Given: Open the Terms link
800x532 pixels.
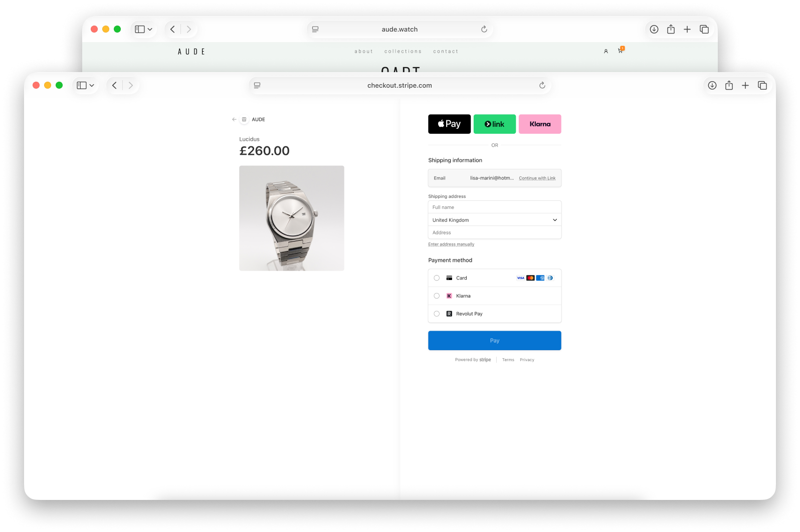Looking at the screenshot, I should (x=508, y=360).
